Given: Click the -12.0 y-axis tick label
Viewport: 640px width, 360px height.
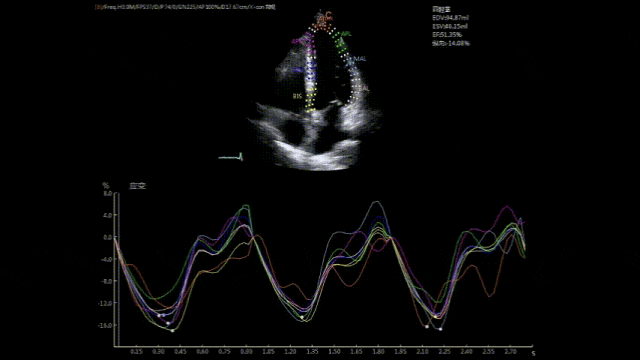Looking at the screenshot, I should [x=105, y=303].
